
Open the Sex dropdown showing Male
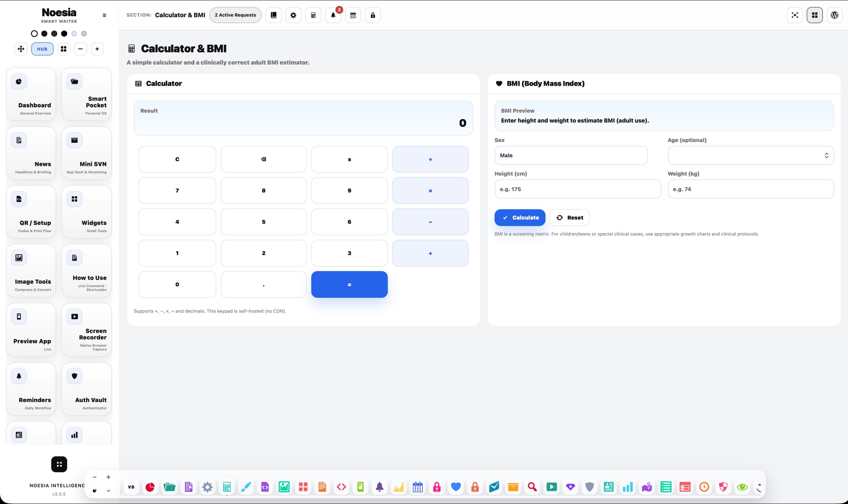(571, 155)
